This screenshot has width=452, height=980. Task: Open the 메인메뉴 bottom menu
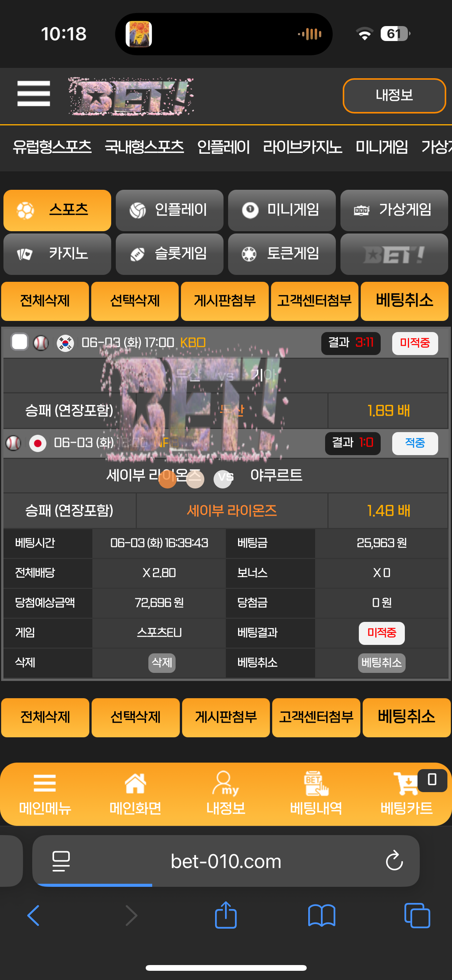tap(45, 794)
